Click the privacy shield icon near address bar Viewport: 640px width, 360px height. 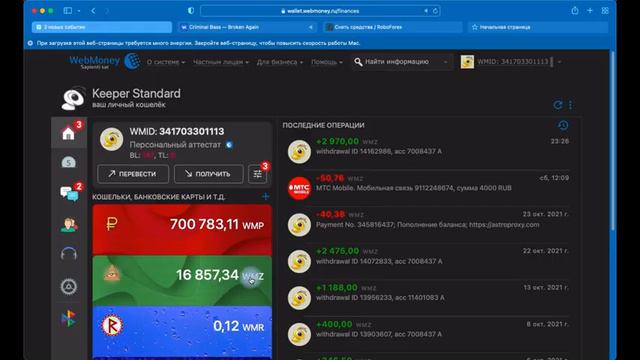(x=191, y=11)
